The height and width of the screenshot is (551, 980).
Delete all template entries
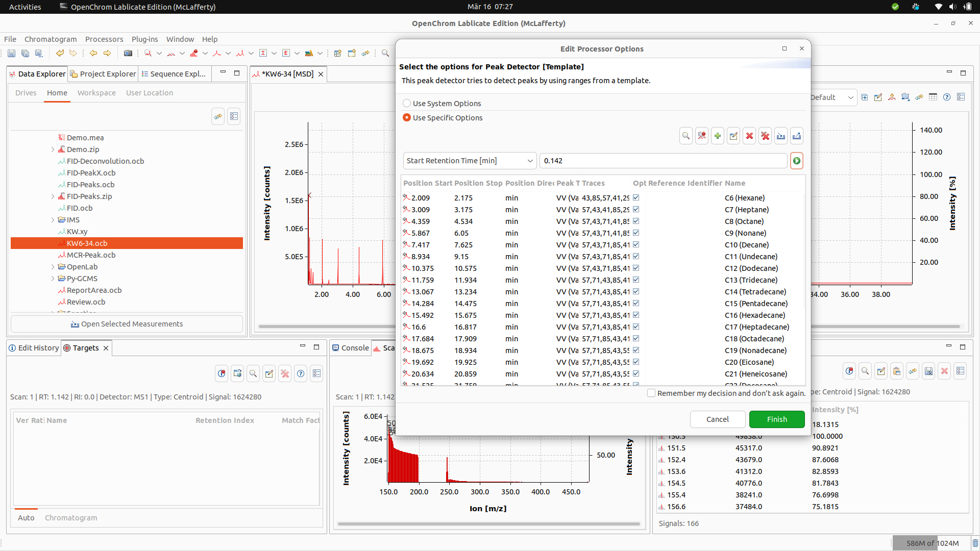pos(765,136)
